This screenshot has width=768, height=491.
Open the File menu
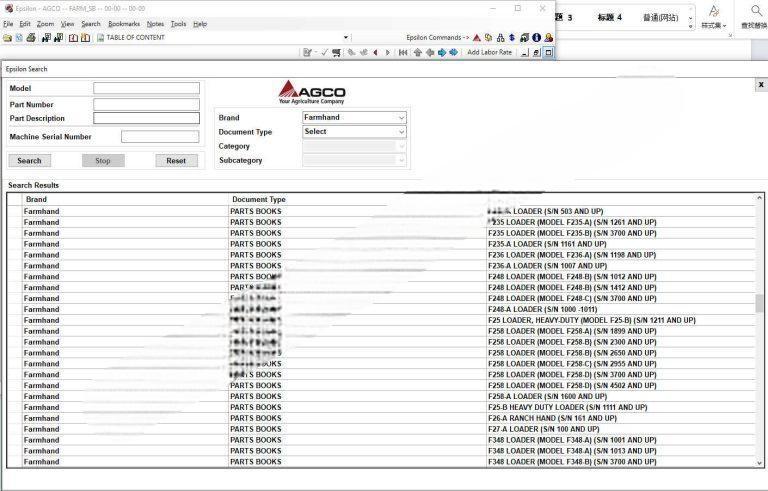click(8, 24)
